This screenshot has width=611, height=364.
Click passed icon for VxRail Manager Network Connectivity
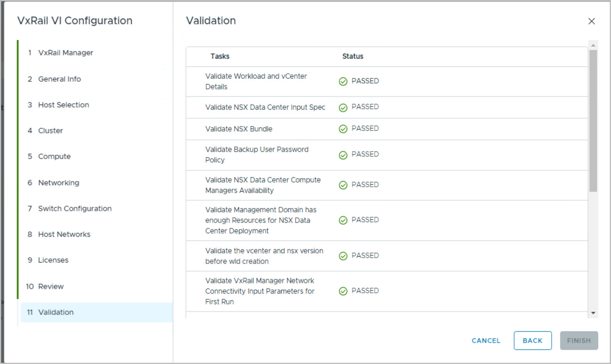click(343, 291)
